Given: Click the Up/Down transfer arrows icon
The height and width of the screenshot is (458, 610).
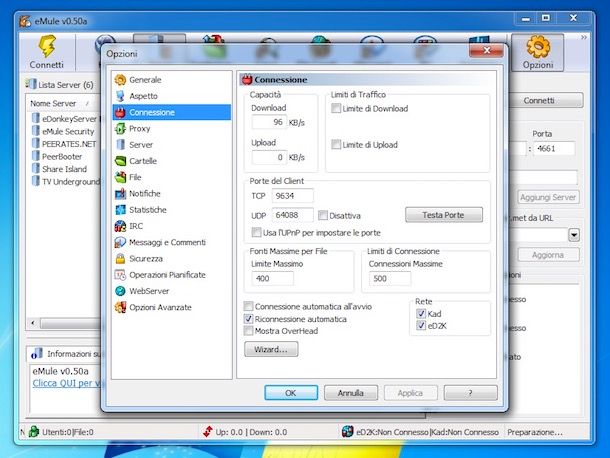Looking at the screenshot, I should point(208,432).
